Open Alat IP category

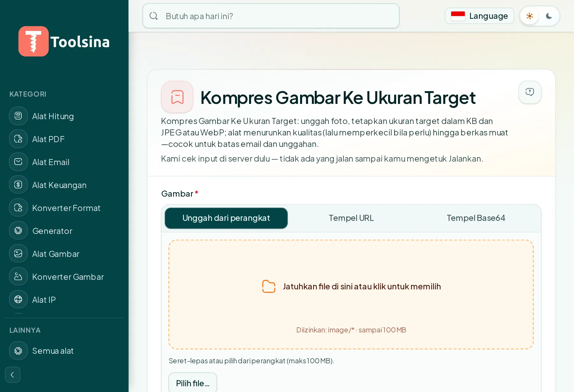[x=64, y=300]
